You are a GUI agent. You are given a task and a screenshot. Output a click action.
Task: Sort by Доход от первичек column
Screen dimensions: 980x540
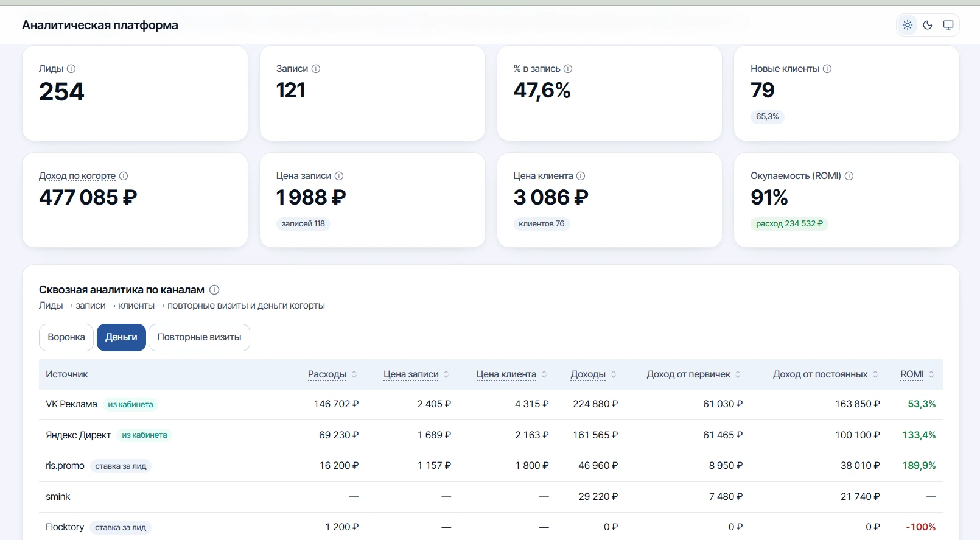point(694,374)
